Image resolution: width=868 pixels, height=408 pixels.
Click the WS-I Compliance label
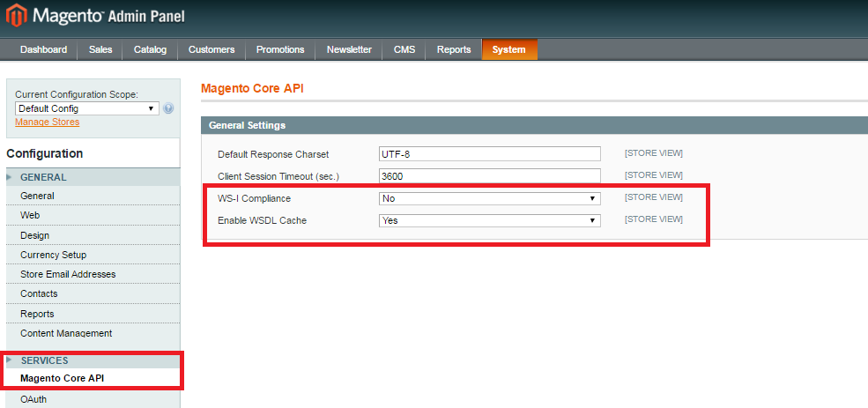[254, 198]
